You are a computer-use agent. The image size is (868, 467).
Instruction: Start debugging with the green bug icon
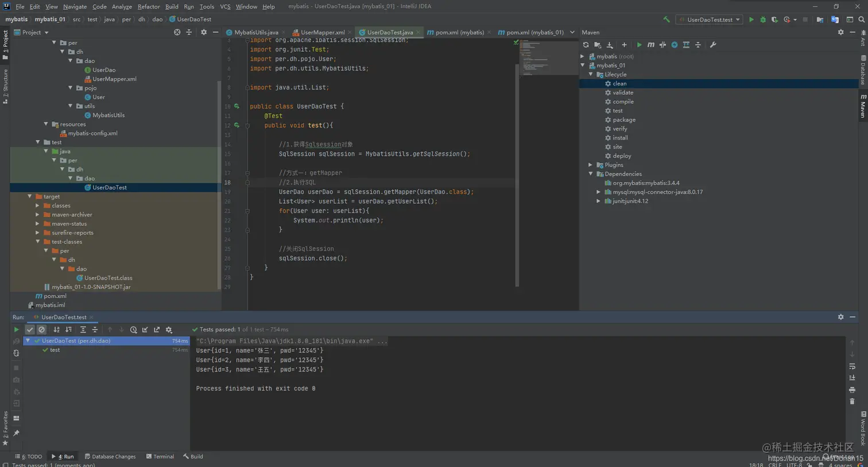point(763,20)
